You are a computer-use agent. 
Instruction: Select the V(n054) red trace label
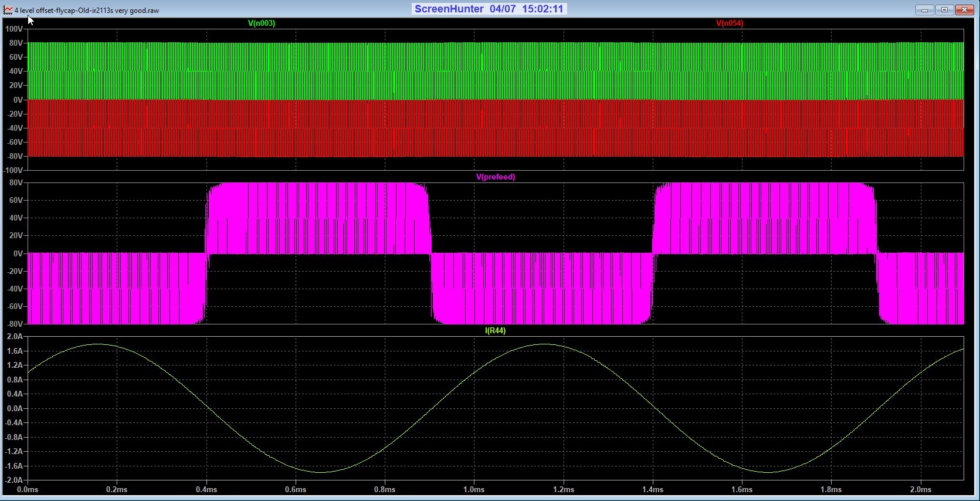(730, 23)
